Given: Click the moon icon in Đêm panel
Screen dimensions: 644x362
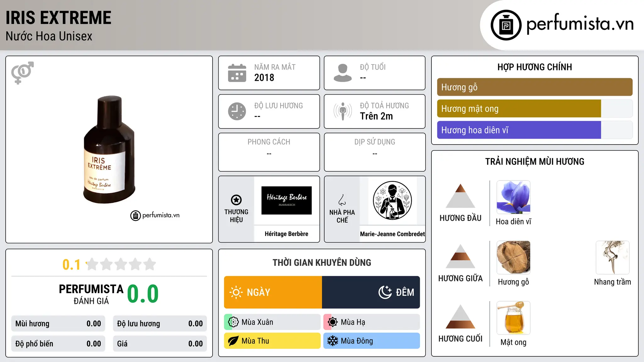Looking at the screenshot, I should (385, 292).
